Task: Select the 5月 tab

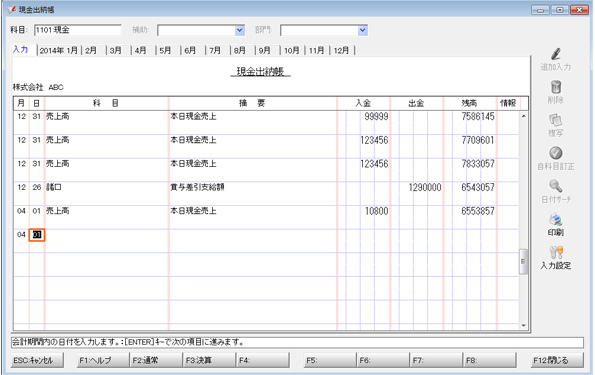Action: [165, 50]
